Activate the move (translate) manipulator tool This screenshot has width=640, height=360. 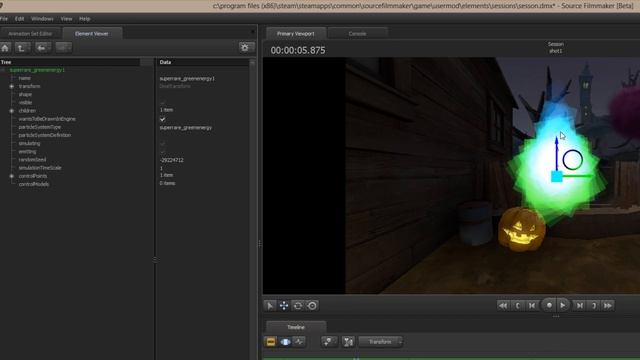click(x=284, y=306)
